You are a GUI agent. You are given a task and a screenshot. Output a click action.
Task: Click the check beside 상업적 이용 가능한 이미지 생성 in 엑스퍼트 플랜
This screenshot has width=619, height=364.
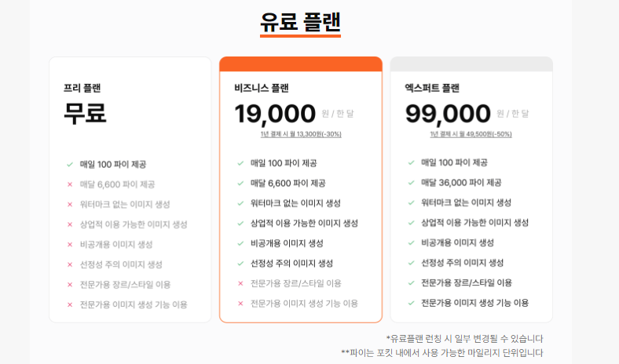(x=411, y=223)
